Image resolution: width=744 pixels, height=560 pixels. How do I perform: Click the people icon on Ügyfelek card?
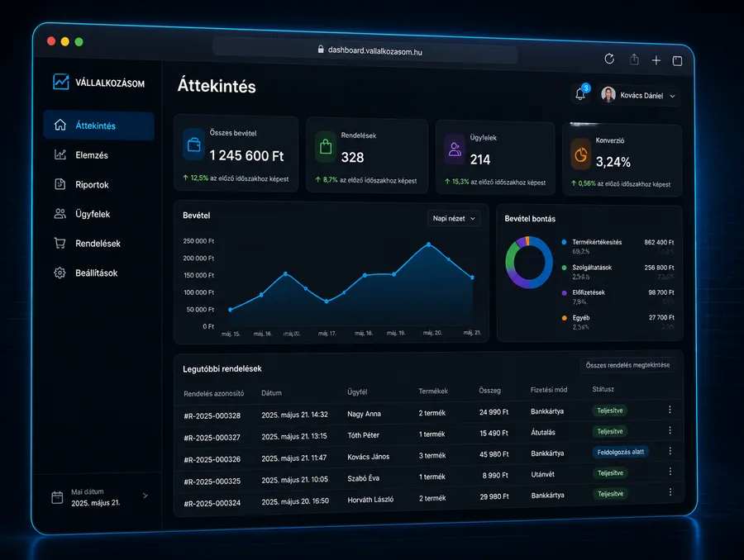455,149
